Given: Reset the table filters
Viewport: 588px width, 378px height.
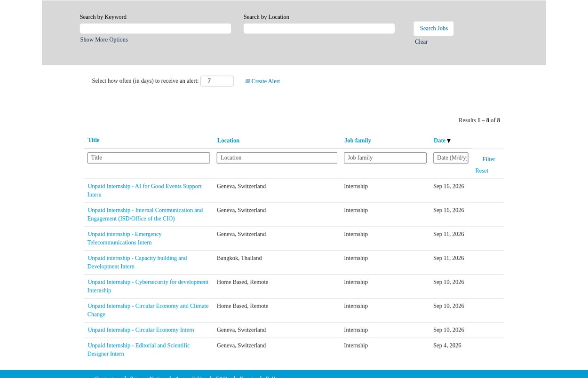Looking at the screenshot, I should pyautogui.click(x=482, y=171).
